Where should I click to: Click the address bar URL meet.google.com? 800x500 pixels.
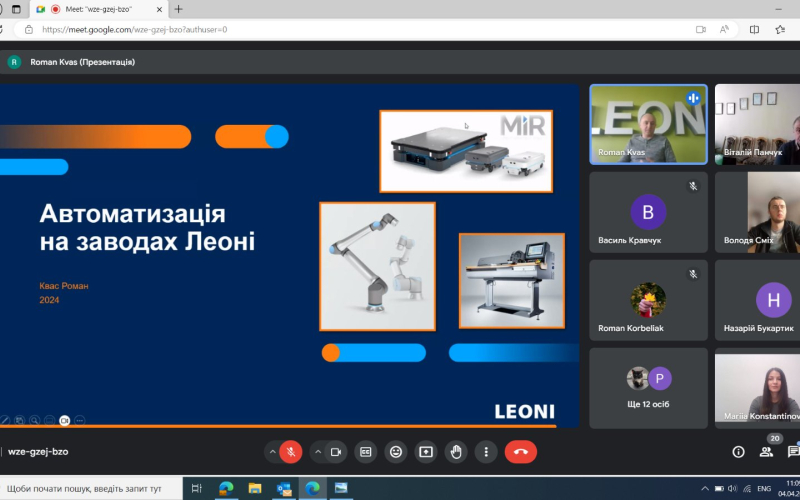[x=135, y=30]
